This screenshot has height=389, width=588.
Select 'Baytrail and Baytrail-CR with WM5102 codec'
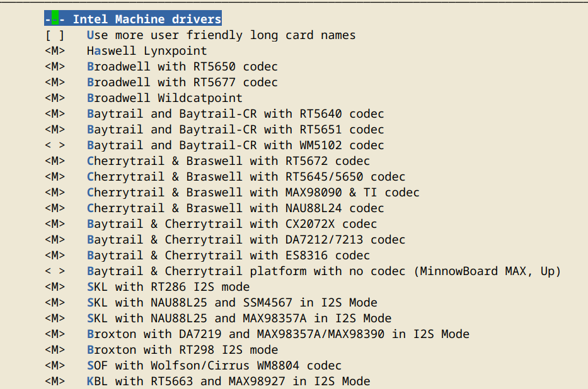(236, 145)
